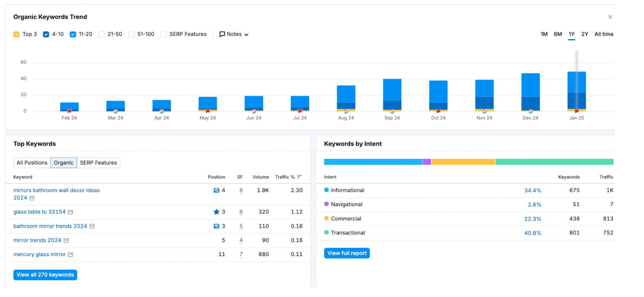Click the red note flag under Oct 24
Viewport: 644px width, 297px height.
[x=438, y=111]
